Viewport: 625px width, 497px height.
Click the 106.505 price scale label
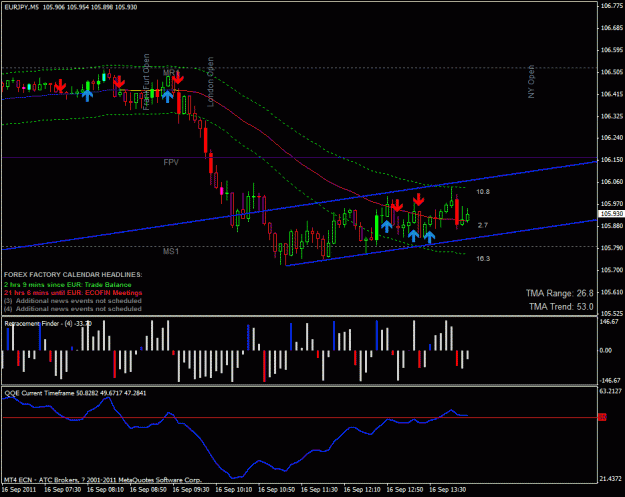coord(612,72)
